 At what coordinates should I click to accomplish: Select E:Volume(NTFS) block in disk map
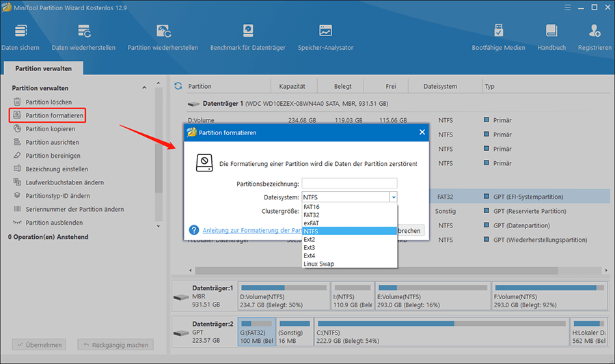433,296
